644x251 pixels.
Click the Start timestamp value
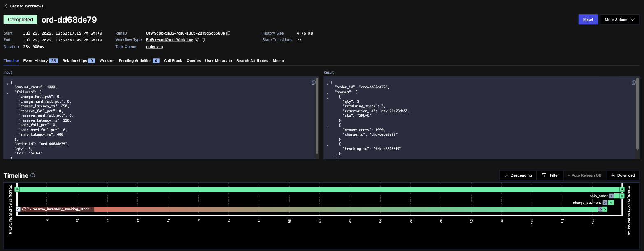(x=63, y=33)
